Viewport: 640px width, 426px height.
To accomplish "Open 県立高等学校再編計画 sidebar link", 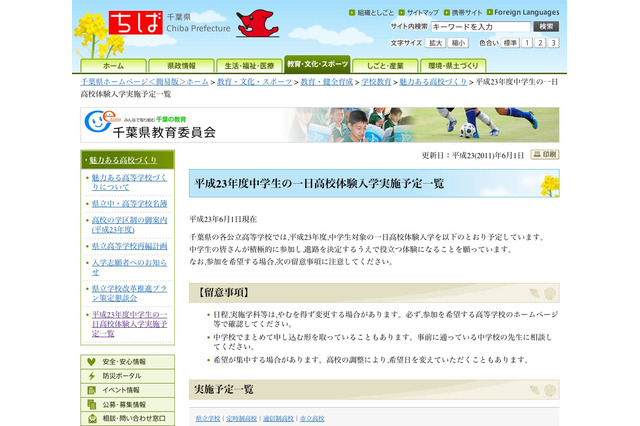I will [129, 246].
